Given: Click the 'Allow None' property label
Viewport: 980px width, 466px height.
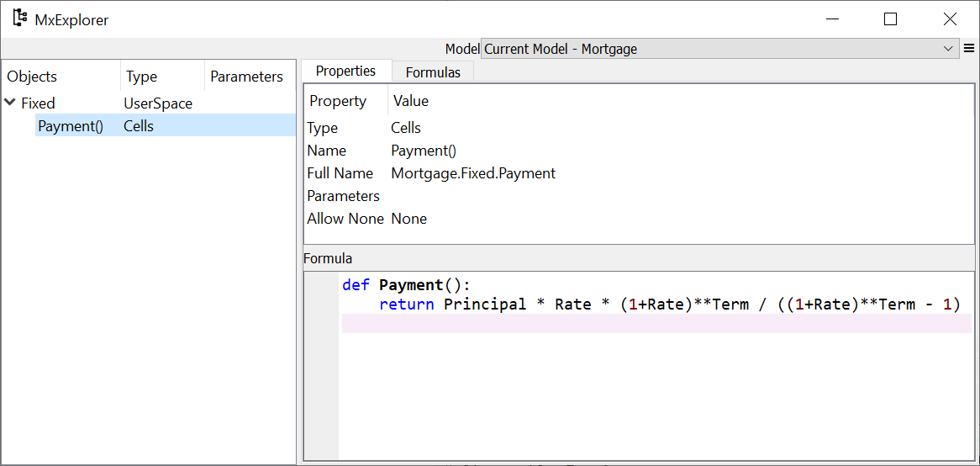Looking at the screenshot, I should pyautogui.click(x=345, y=219).
